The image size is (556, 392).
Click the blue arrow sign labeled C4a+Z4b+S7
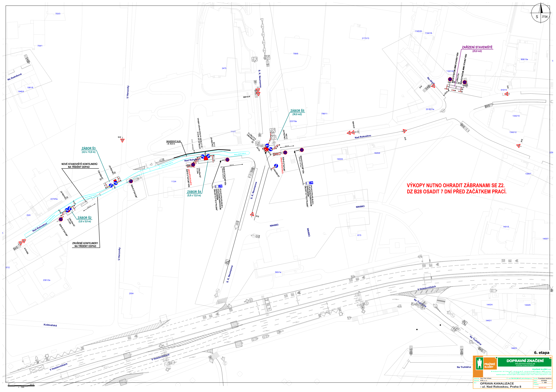click(276, 166)
